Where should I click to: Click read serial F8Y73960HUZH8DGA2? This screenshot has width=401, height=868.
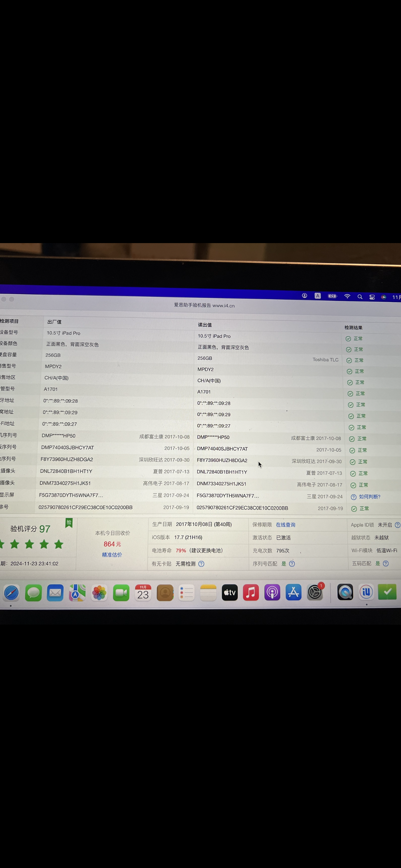point(222,460)
